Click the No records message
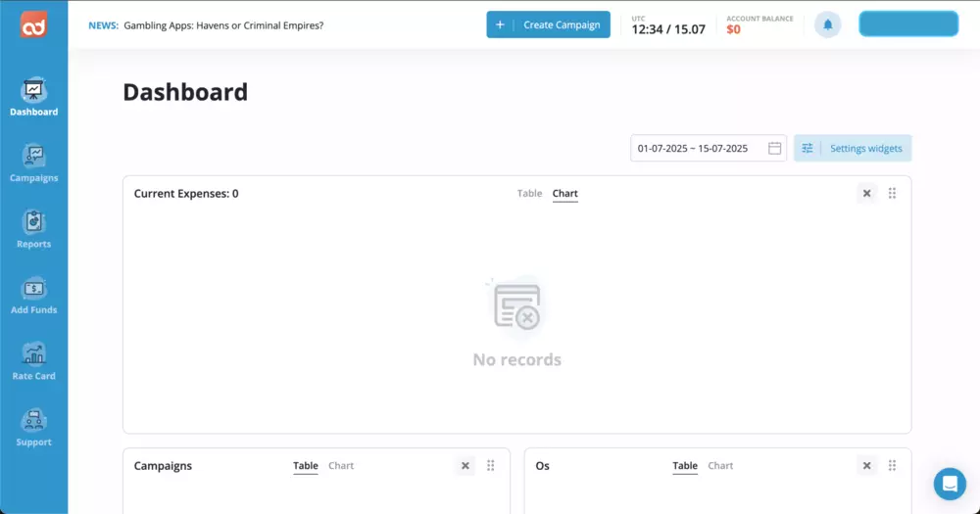980x514 pixels. (516, 359)
